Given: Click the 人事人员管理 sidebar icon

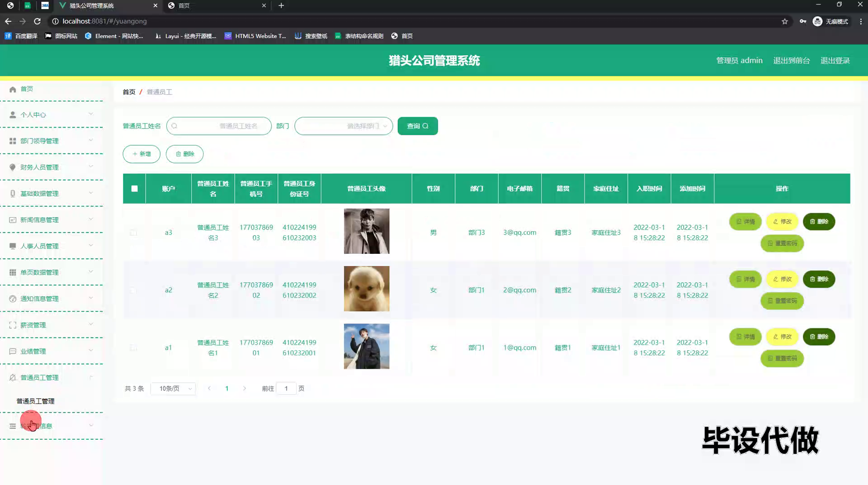Looking at the screenshot, I should pos(13,246).
